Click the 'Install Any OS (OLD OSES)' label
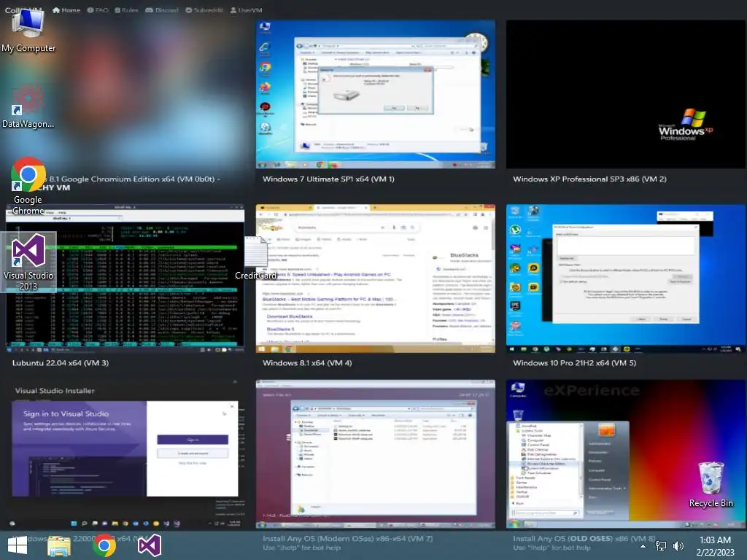Image resolution: width=747 pixels, height=560 pixels. click(x=584, y=539)
